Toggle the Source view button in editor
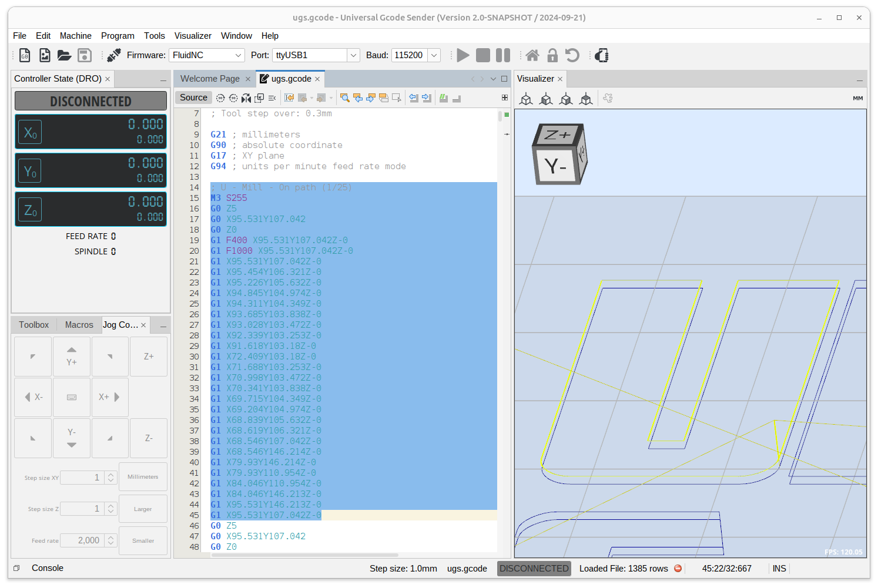 pyautogui.click(x=193, y=97)
